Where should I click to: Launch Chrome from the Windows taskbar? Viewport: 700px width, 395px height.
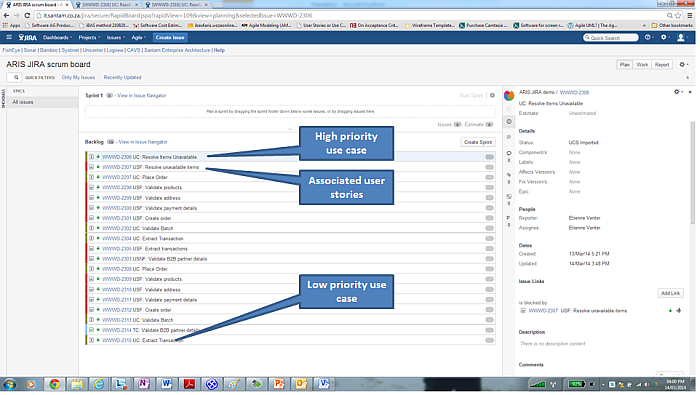(54, 384)
